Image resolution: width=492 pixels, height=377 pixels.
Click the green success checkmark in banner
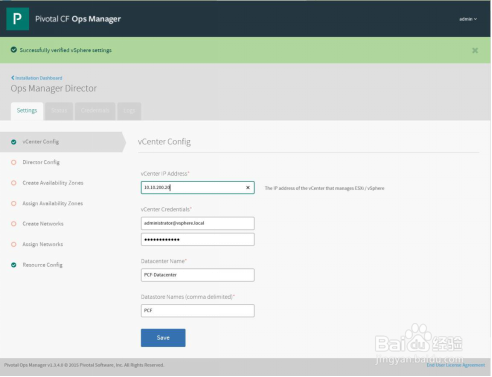coord(14,50)
